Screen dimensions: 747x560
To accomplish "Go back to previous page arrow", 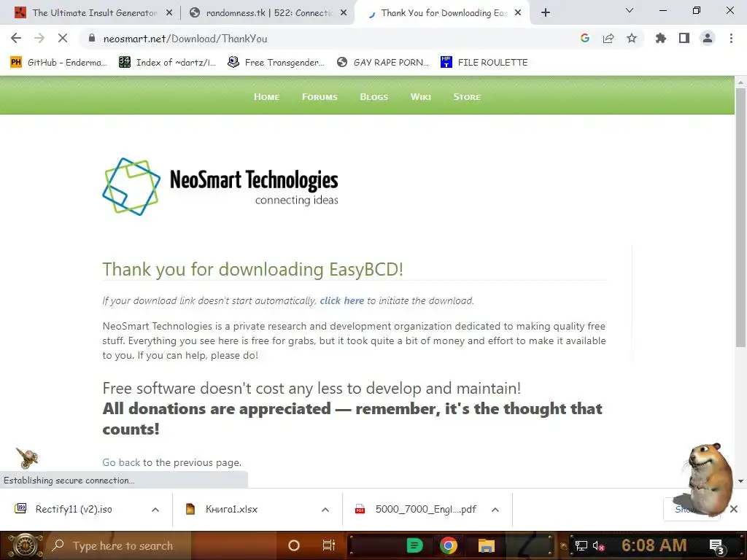I will (x=16, y=38).
